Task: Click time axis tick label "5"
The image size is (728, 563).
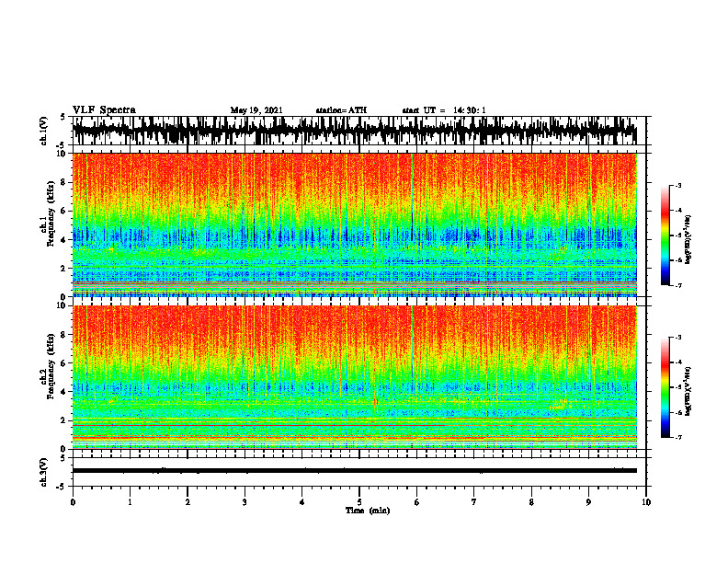Action: 359,502
